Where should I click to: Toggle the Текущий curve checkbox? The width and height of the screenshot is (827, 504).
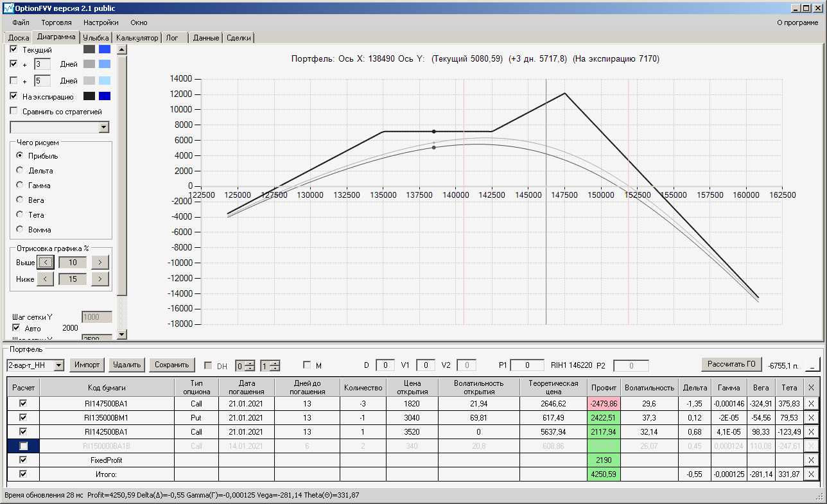point(14,49)
